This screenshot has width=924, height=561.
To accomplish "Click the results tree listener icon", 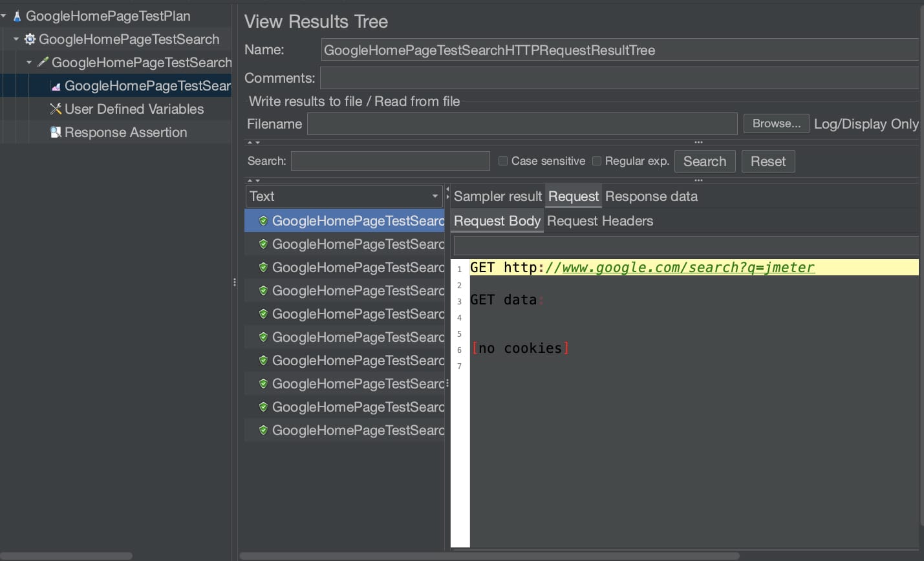I will click(56, 86).
